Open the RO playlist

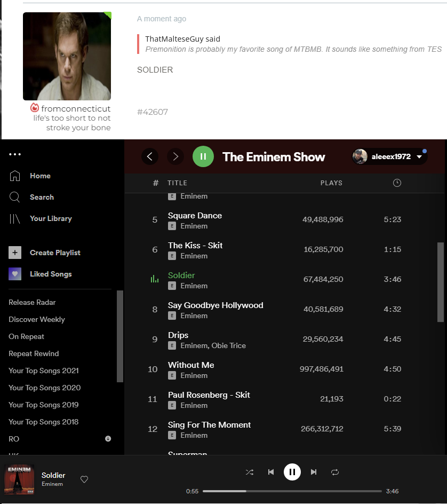[x=14, y=439]
